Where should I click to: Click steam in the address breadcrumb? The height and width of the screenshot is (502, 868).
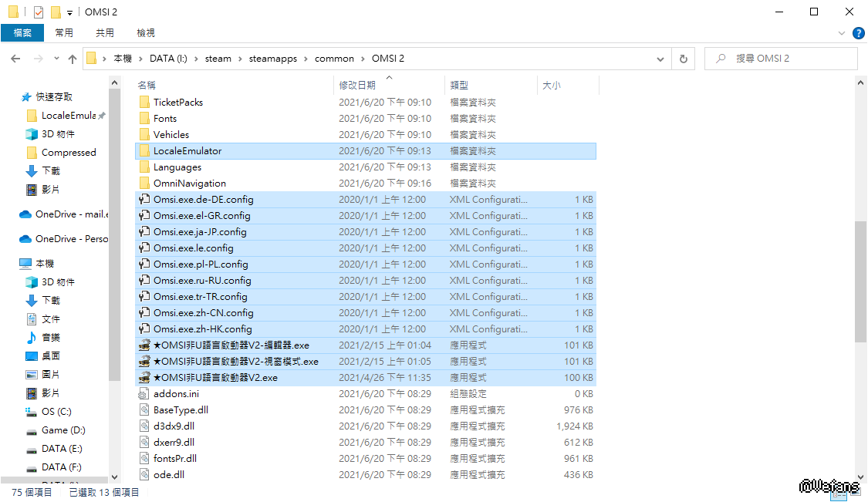[x=218, y=59]
